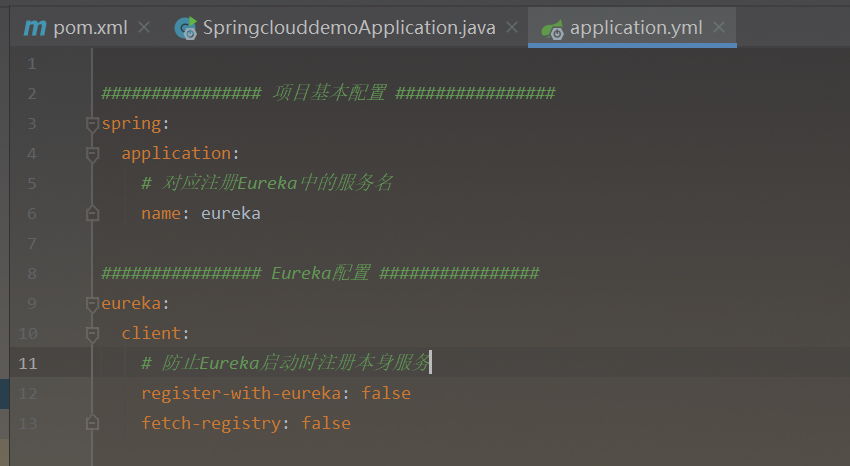The width and height of the screenshot is (850, 466).
Task: Click line number 7 in gutter
Action: 32,243
